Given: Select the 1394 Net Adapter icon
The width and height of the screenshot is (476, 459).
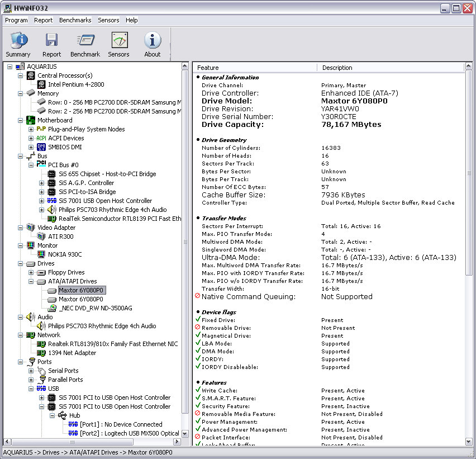Looking at the screenshot, I should click(x=41, y=353).
